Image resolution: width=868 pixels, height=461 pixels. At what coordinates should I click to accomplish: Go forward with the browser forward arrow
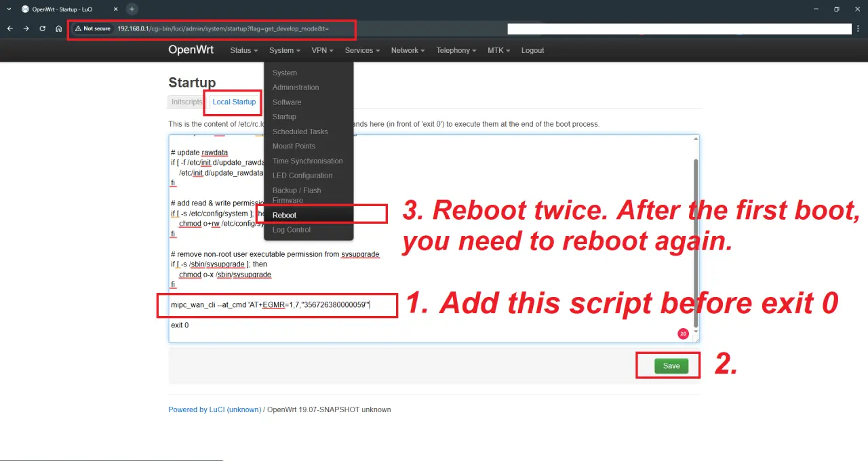pyautogui.click(x=26, y=28)
